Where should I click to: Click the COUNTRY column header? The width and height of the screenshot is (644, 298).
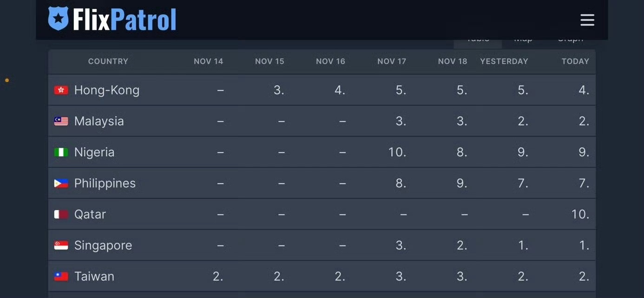coord(108,61)
